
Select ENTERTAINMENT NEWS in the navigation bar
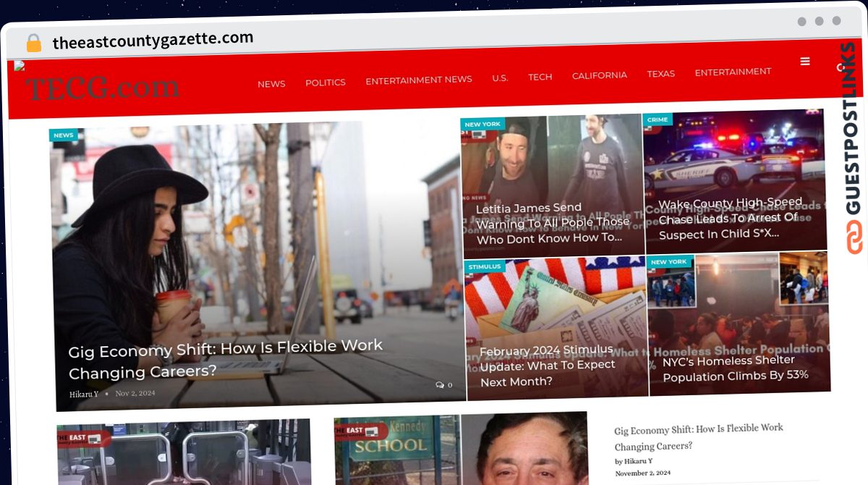coord(419,80)
